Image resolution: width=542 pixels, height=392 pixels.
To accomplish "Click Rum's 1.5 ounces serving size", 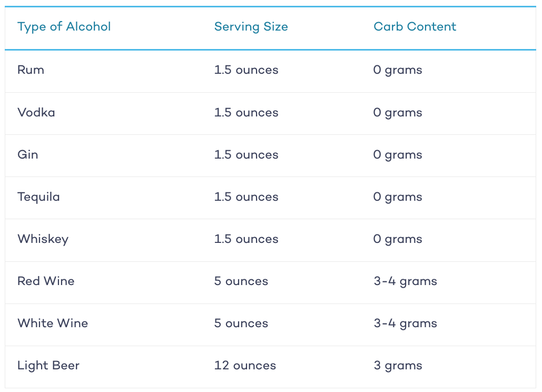I will [x=246, y=70].
